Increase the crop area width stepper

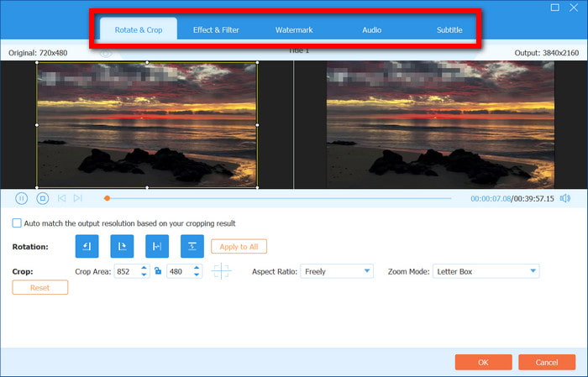click(144, 268)
